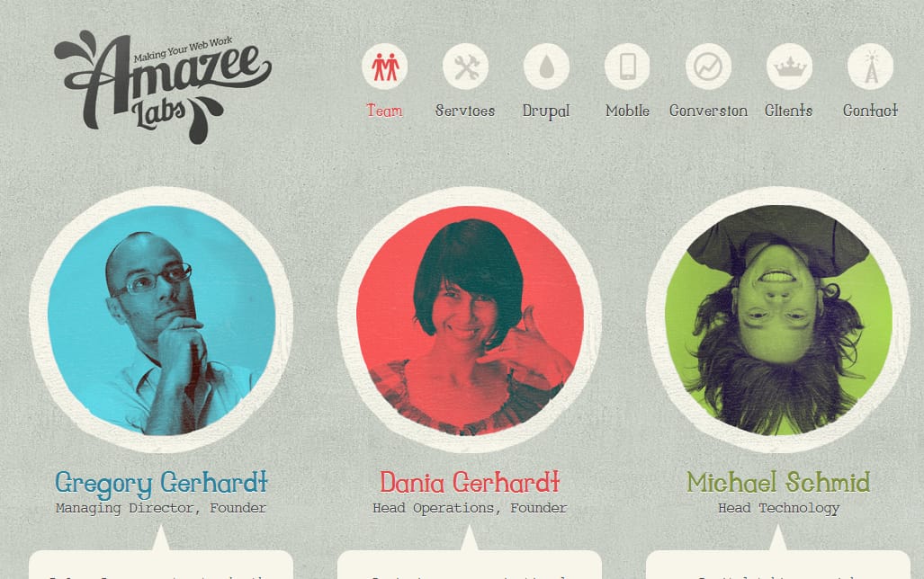The image size is (924, 579).
Task: Open the Services wrench and screwdriver icon
Action: [x=465, y=67]
